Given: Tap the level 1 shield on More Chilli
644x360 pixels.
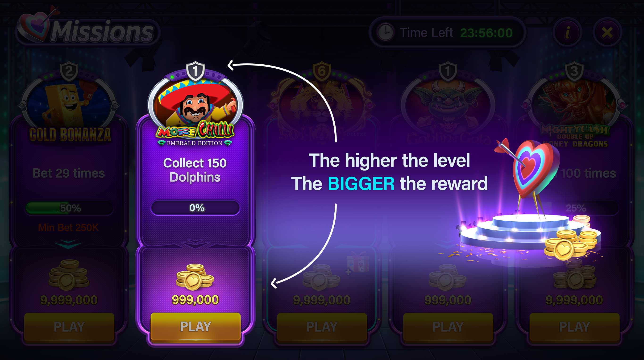Looking at the screenshot, I should 195,71.
